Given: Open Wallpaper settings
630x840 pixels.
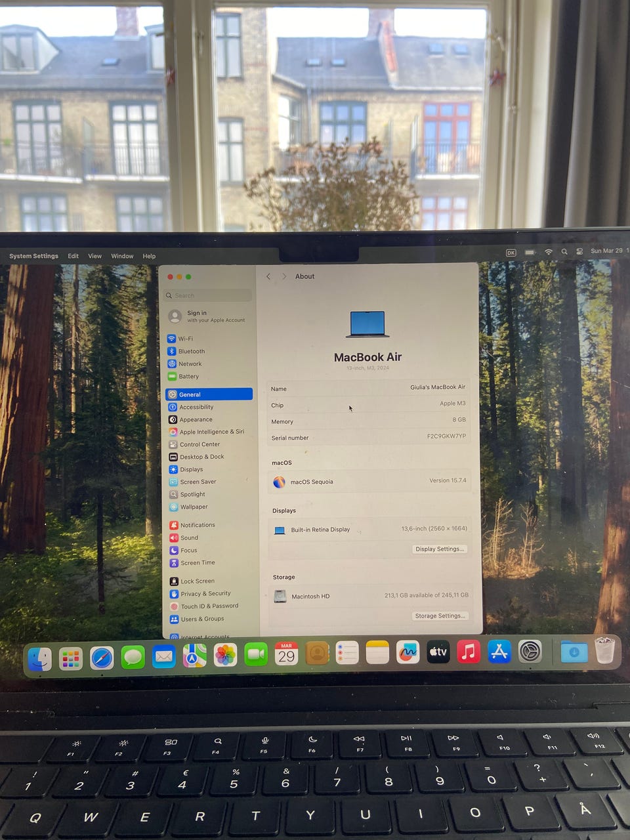Looking at the screenshot, I should tap(210, 507).
